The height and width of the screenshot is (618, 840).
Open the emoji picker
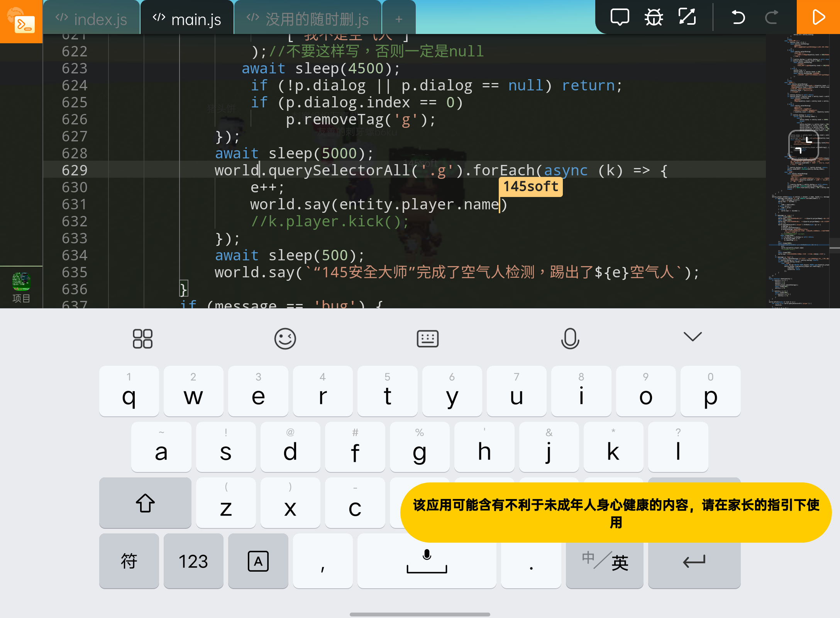pos(285,339)
